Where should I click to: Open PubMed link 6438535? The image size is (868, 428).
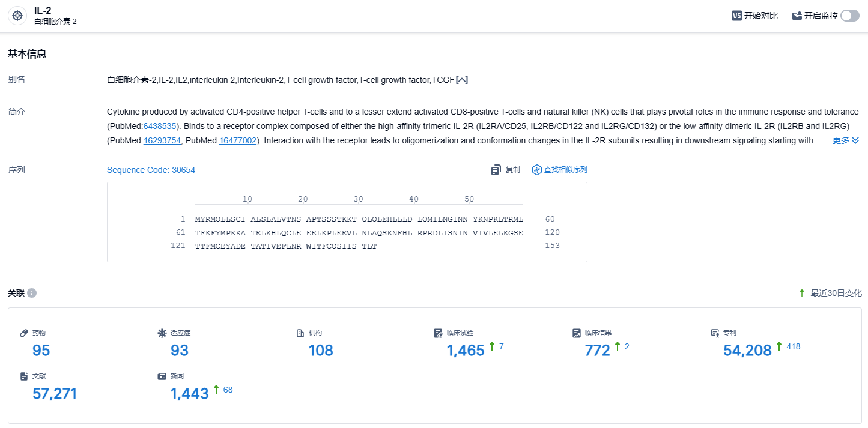click(x=159, y=127)
